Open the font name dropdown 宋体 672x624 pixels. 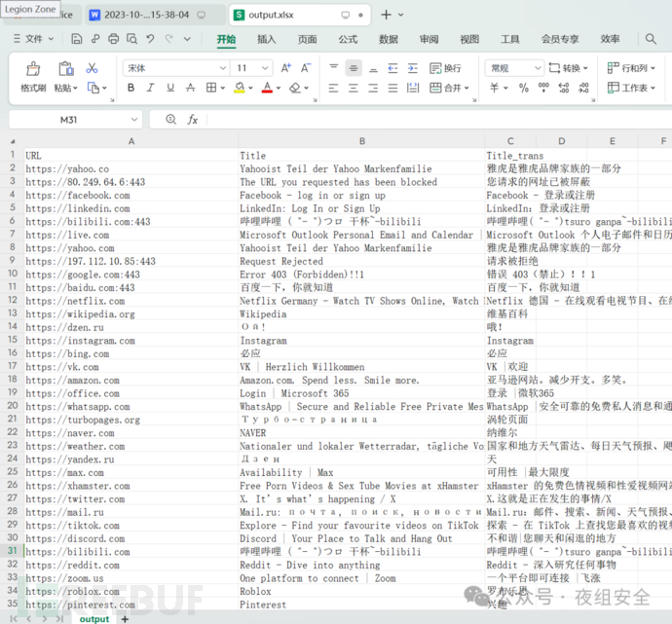coord(174,68)
